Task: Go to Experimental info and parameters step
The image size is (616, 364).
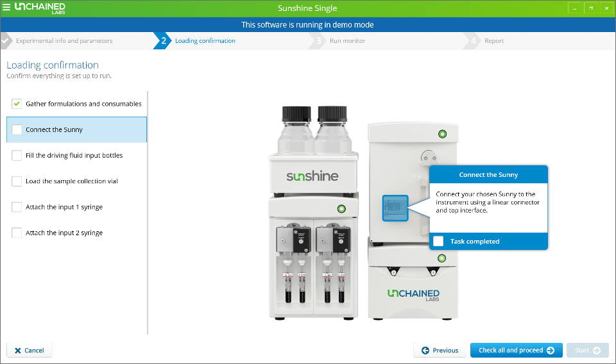Action: tap(64, 41)
